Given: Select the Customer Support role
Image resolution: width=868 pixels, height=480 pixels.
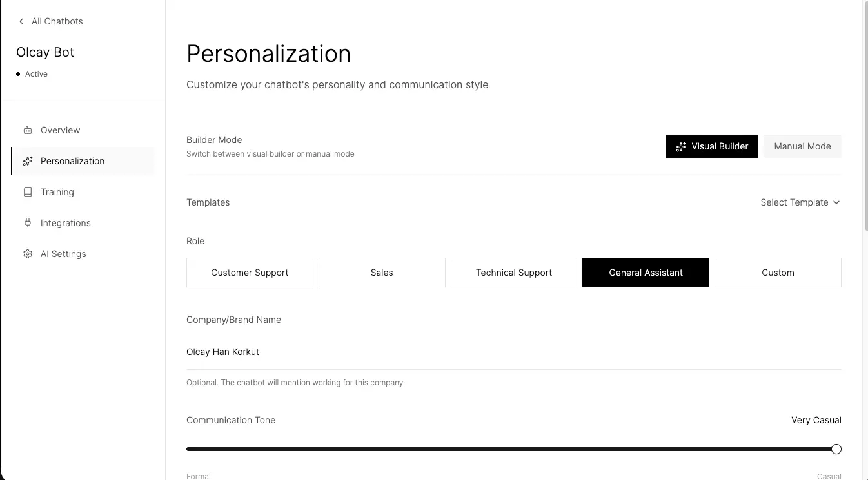Looking at the screenshot, I should tap(250, 273).
